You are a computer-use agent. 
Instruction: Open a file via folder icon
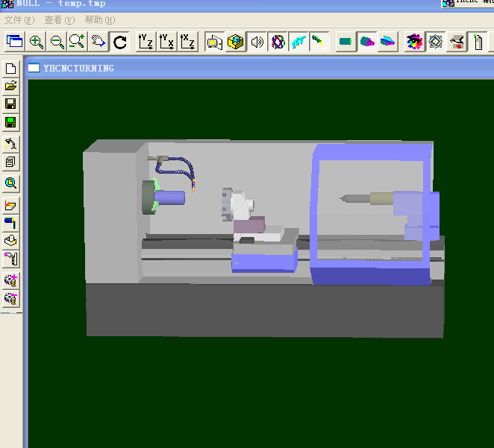click(x=10, y=86)
